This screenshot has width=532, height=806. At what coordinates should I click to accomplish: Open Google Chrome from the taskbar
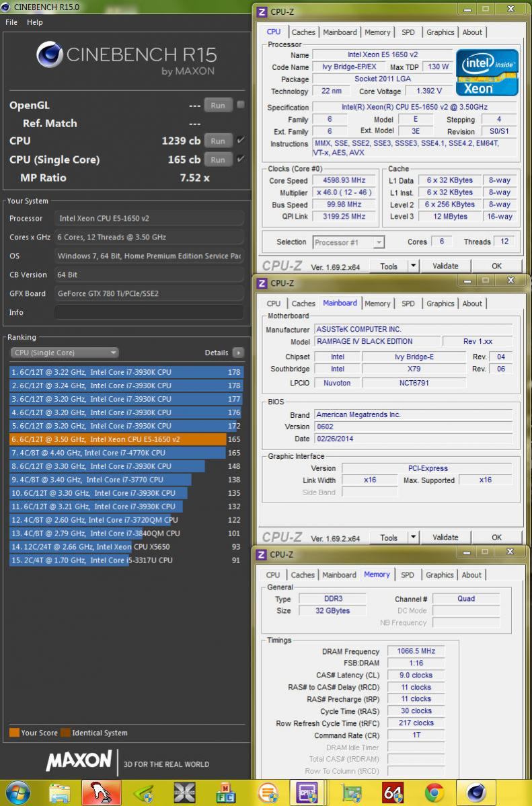[x=435, y=793]
